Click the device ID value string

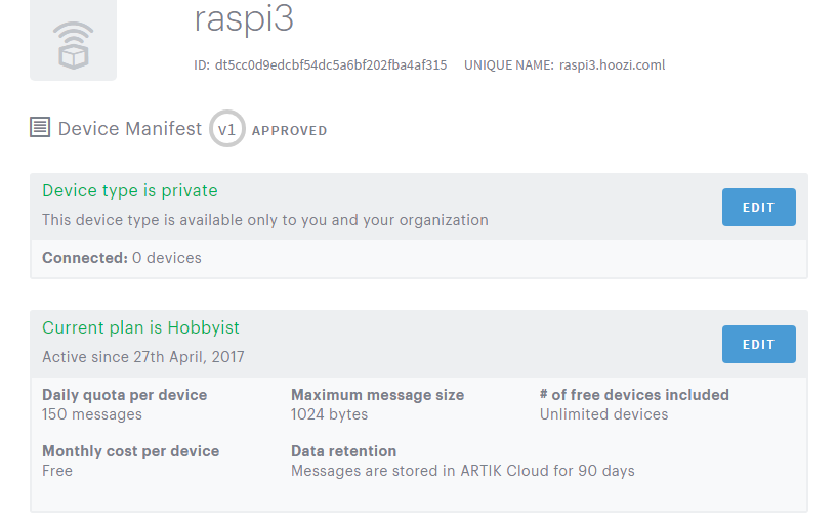point(330,66)
